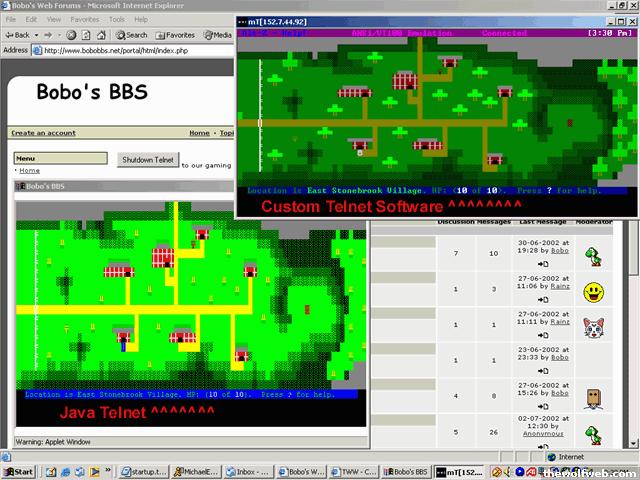This screenshot has width=640, height=480.
Task: Open the Tools menu
Action: click(116, 19)
